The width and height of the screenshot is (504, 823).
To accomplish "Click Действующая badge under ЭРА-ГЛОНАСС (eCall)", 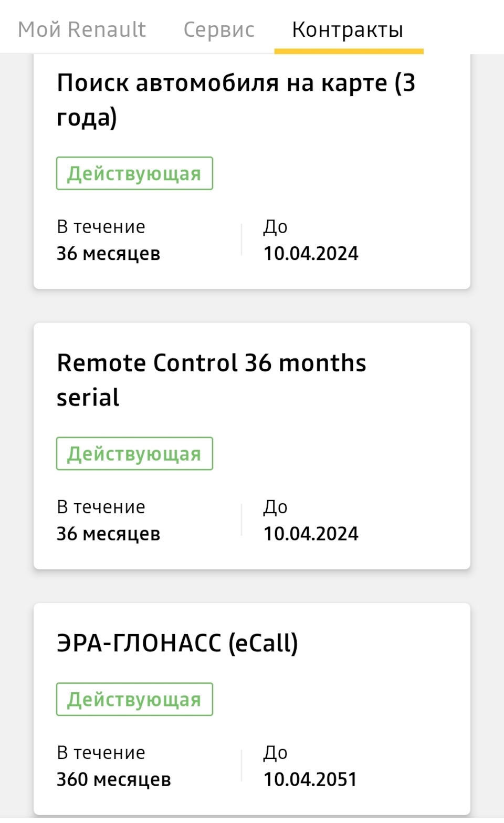I will tap(134, 700).
